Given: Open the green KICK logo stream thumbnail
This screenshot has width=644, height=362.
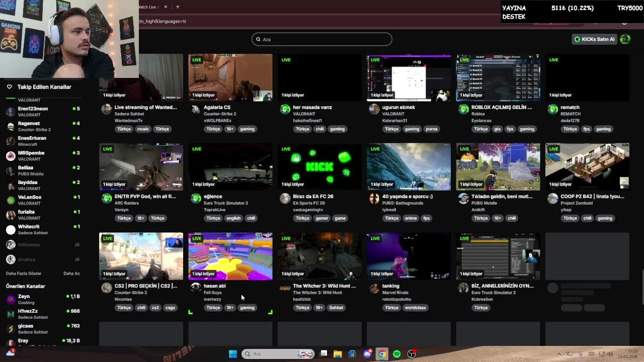Looking at the screenshot, I should pos(319,167).
